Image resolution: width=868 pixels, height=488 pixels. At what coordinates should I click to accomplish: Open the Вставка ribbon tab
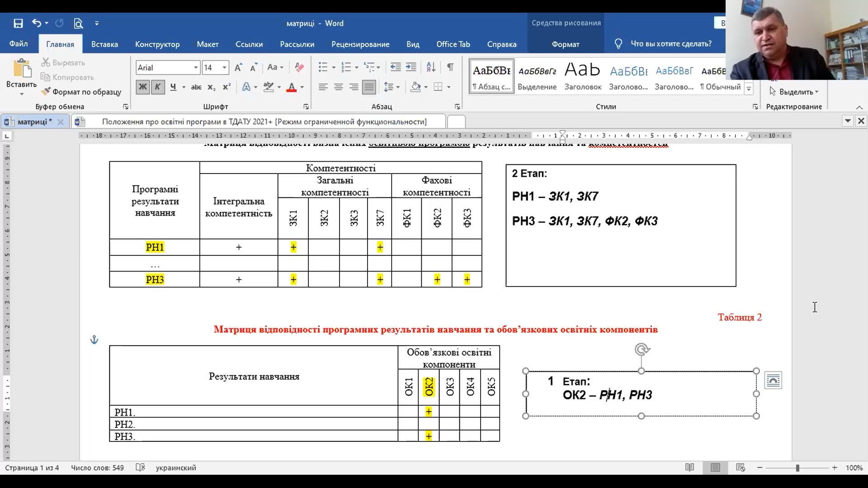coord(104,44)
